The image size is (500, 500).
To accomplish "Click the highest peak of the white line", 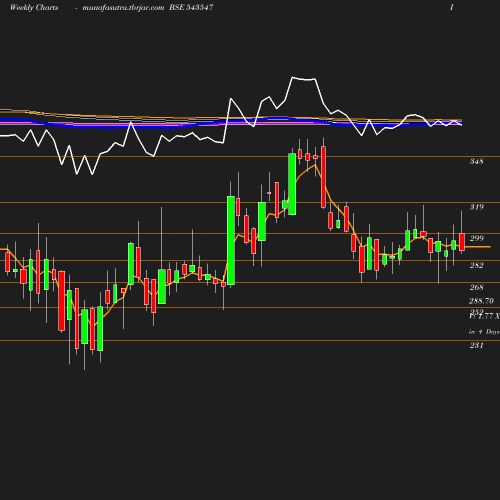I will point(292,77).
